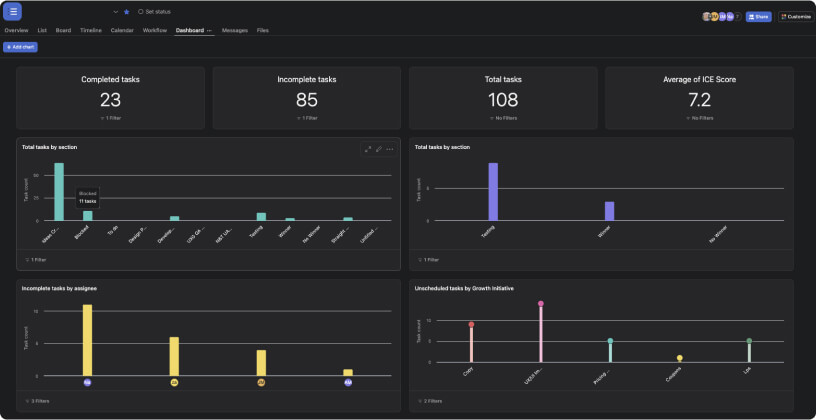Click '3 Filters' below assignee chart
The height and width of the screenshot is (420, 816).
coord(37,401)
